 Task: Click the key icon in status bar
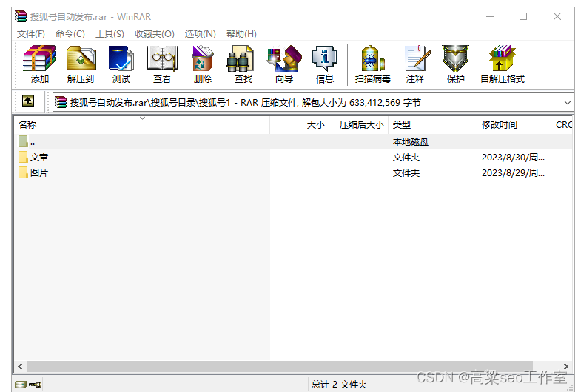[35, 385]
